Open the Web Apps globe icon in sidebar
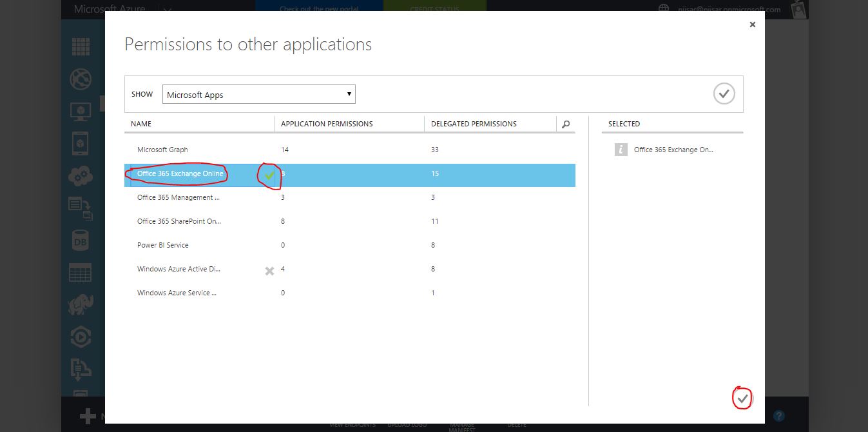The image size is (868, 432). tap(81, 79)
